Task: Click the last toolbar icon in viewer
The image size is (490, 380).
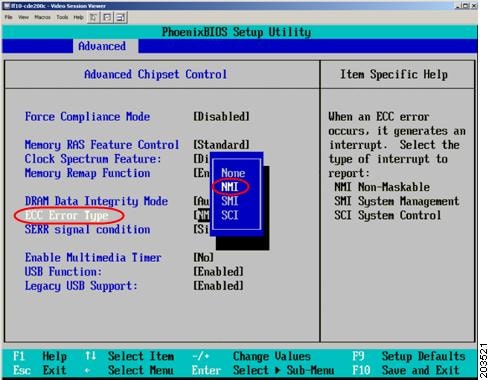Action: 121,17
